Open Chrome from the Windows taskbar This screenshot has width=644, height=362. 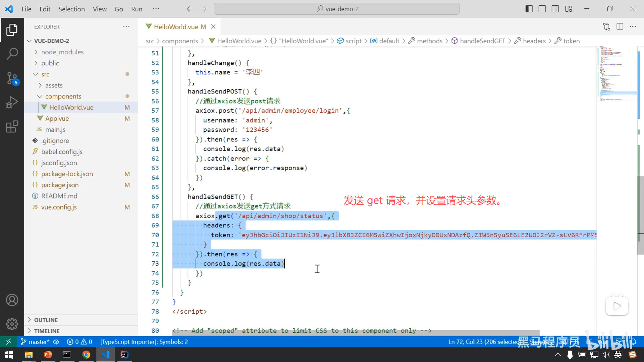pyautogui.click(x=86, y=355)
